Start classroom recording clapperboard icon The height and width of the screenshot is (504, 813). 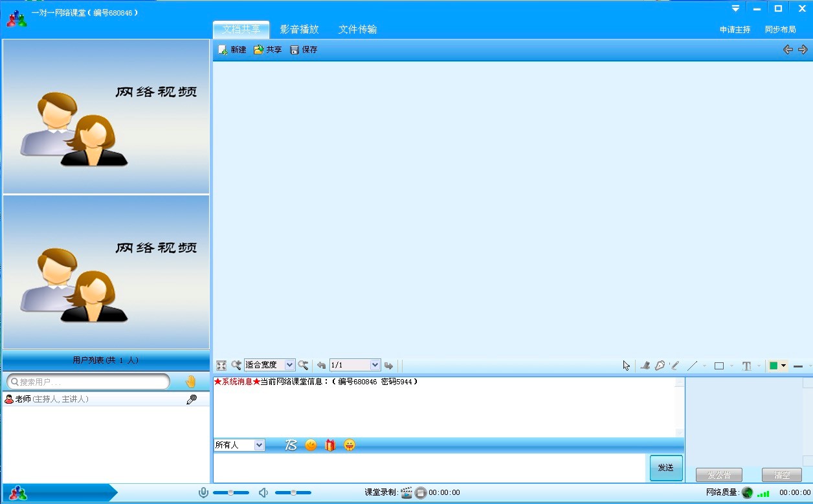[406, 493]
